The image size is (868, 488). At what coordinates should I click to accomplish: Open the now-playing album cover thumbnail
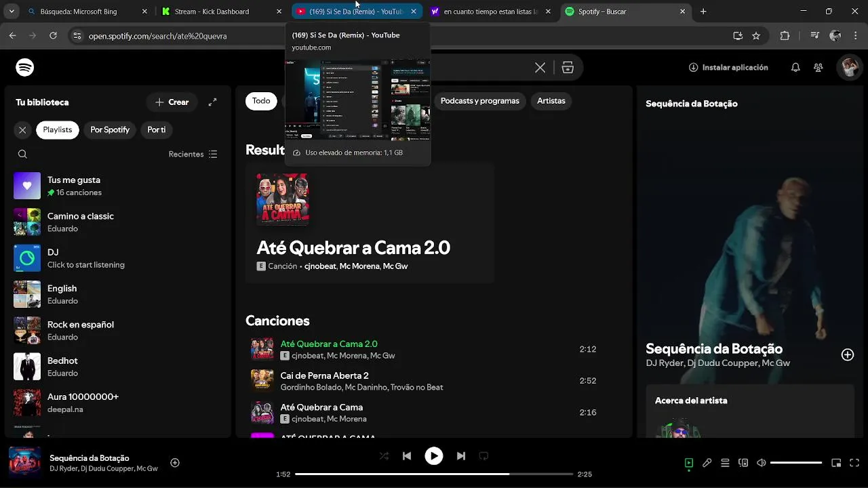click(x=25, y=463)
